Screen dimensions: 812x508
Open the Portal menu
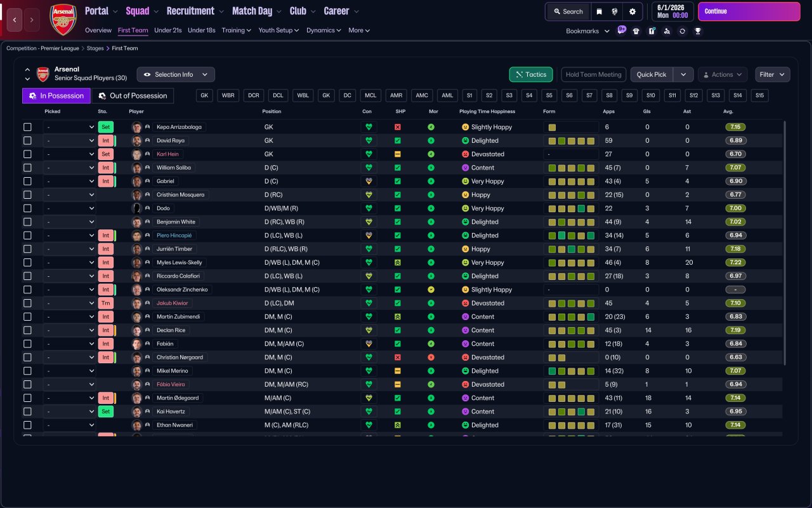coord(101,11)
